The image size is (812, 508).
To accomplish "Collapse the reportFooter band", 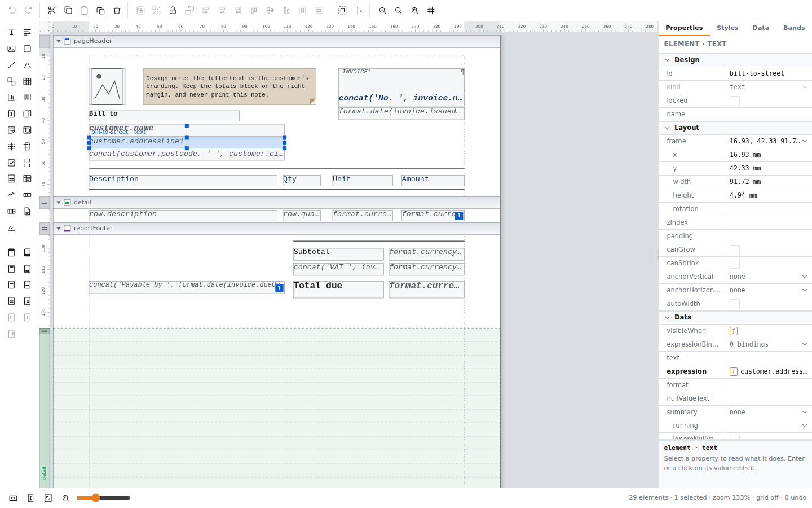I will tap(59, 229).
